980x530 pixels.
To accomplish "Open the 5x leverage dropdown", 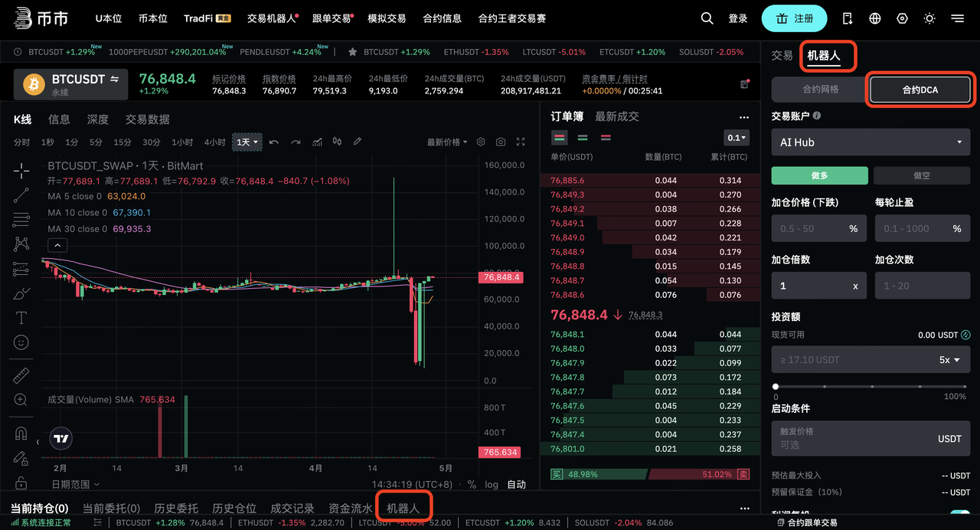I will pos(949,360).
